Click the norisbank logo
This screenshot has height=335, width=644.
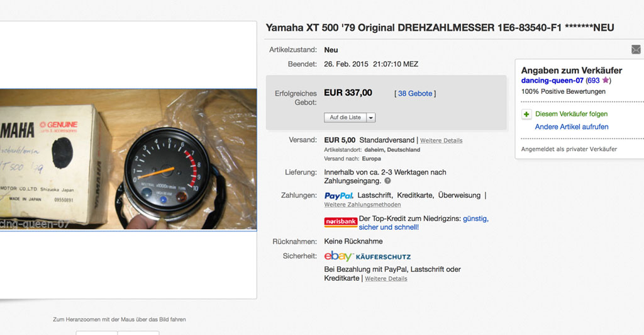(x=340, y=222)
